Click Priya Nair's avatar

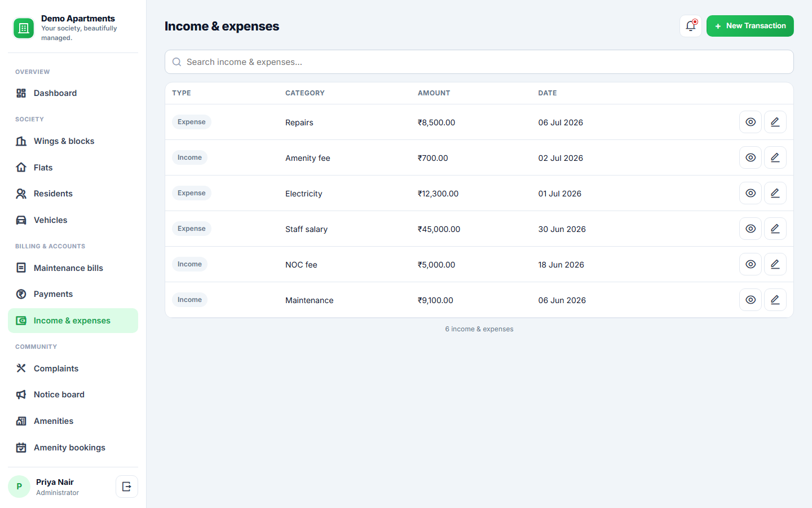point(19,487)
